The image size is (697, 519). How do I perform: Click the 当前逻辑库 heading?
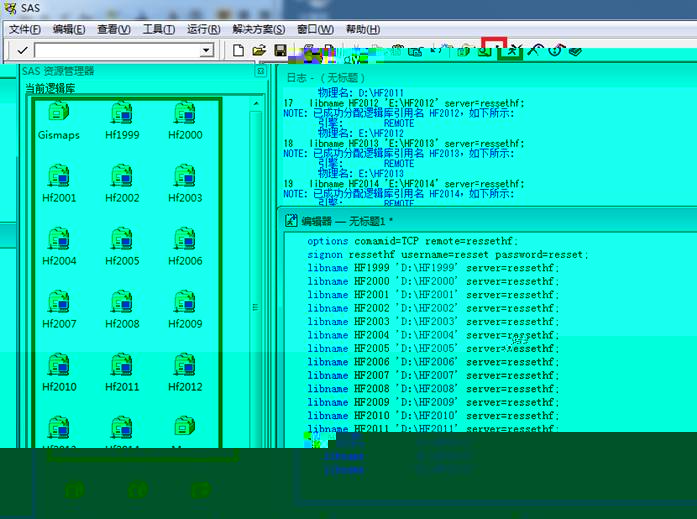click(x=50, y=88)
